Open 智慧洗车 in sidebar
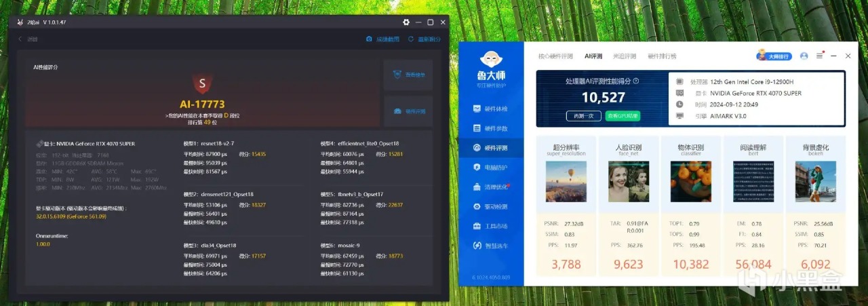The height and width of the screenshot is (306, 868). pos(490,246)
